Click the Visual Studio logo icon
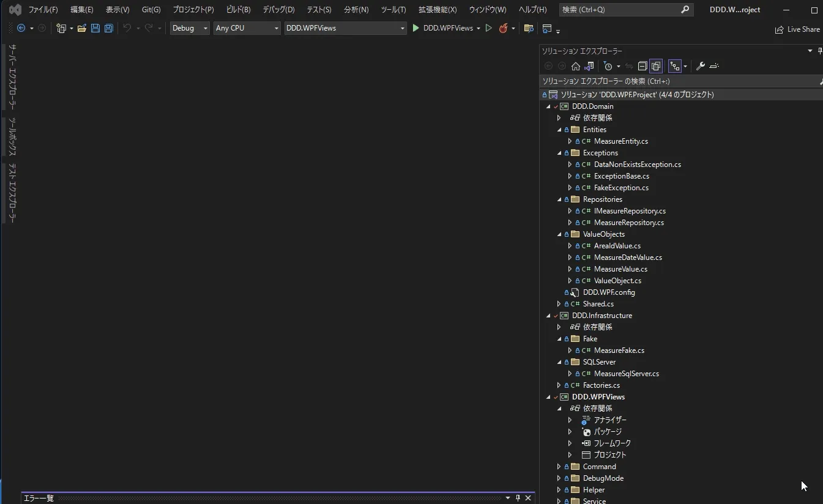The image size is (823, 504). 15,10
